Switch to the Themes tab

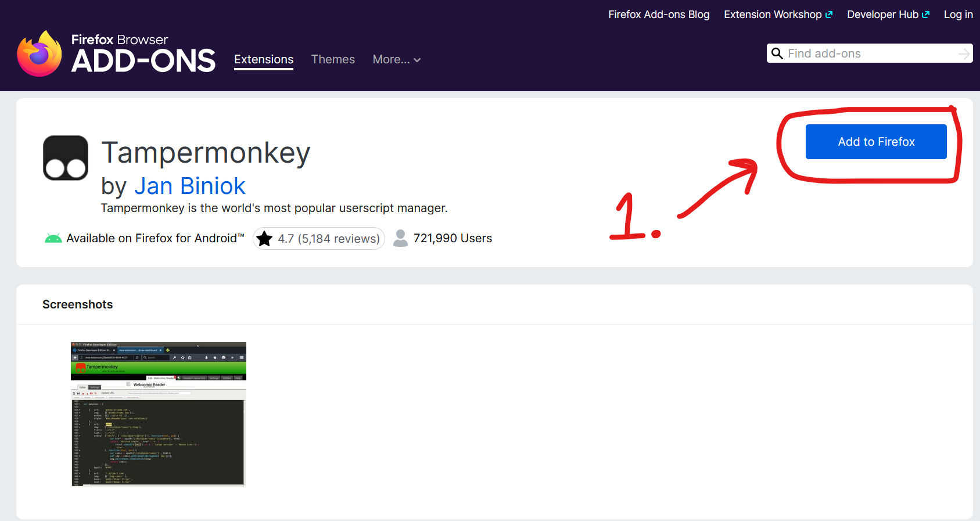click(x=333, y=59)
